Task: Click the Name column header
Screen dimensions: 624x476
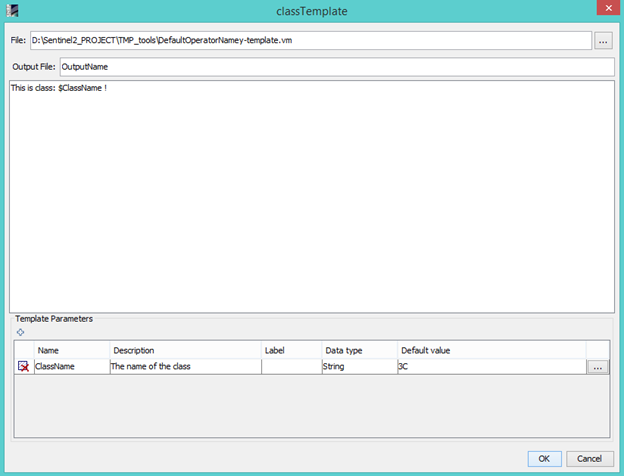Action: (x=71, y=350)
